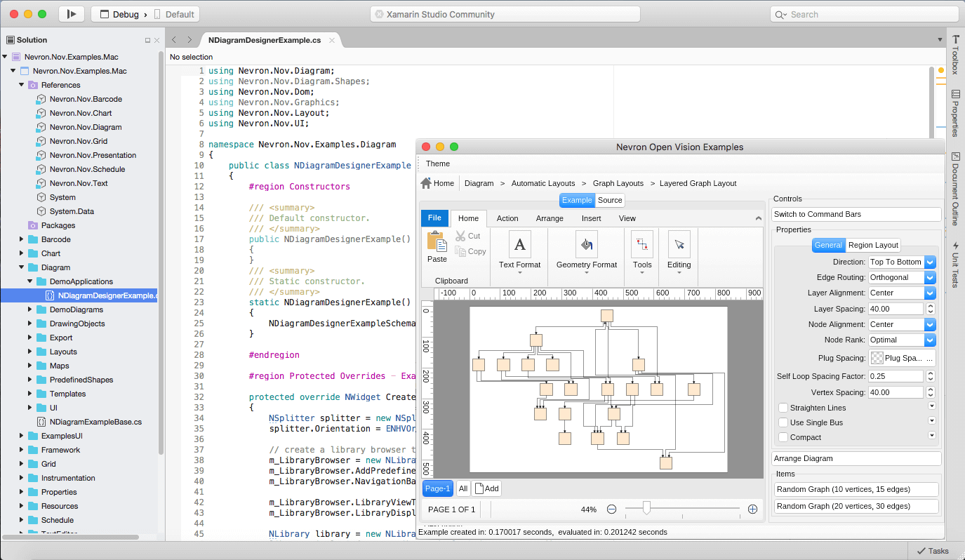Zoom in with the plus icon
Screen dimensions: 965x560
[752, 509]
